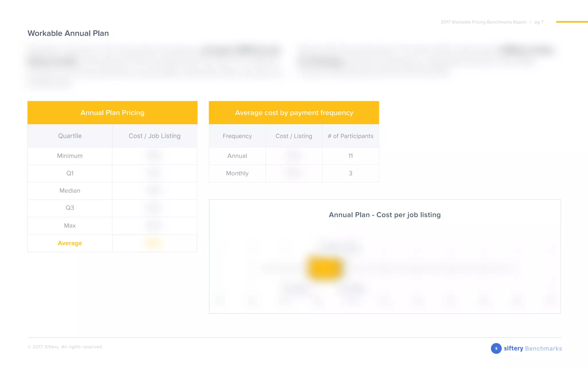Click the Max row label
Image resolution: width=588 pixels, height=368 pixels.
[70, 226]
